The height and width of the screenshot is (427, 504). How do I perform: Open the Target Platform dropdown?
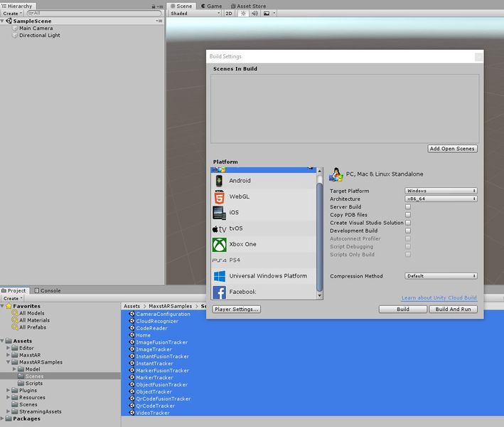[x=441, y=191]
